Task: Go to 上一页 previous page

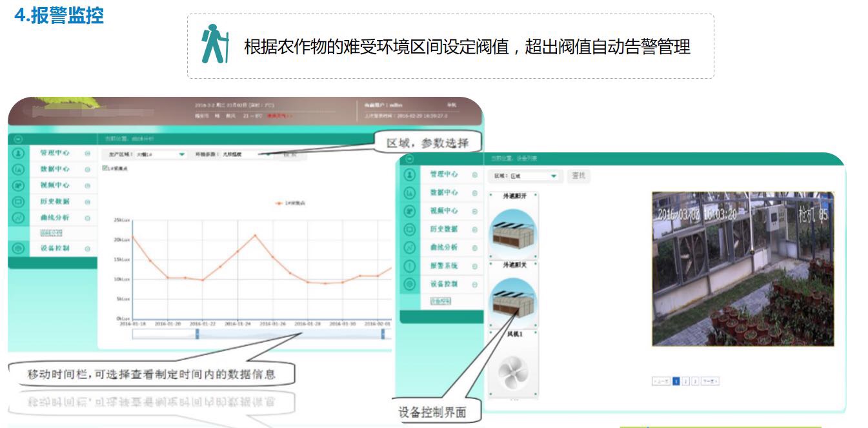Action: [x=661, y=382]
